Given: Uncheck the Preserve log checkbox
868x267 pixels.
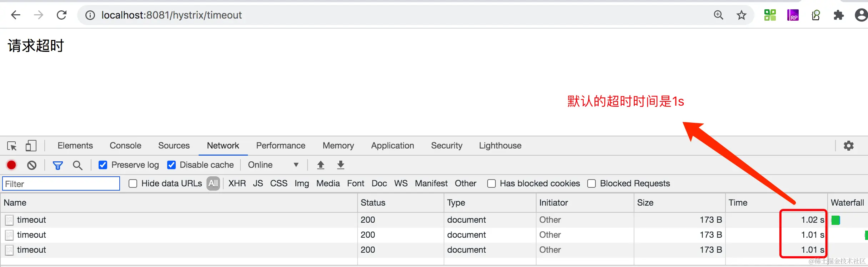Looking at the screenshot, I should pyautogui.click(x=103, y=165).
